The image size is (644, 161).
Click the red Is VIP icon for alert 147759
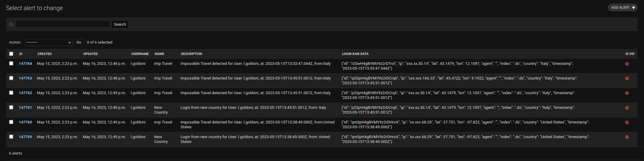627,137
